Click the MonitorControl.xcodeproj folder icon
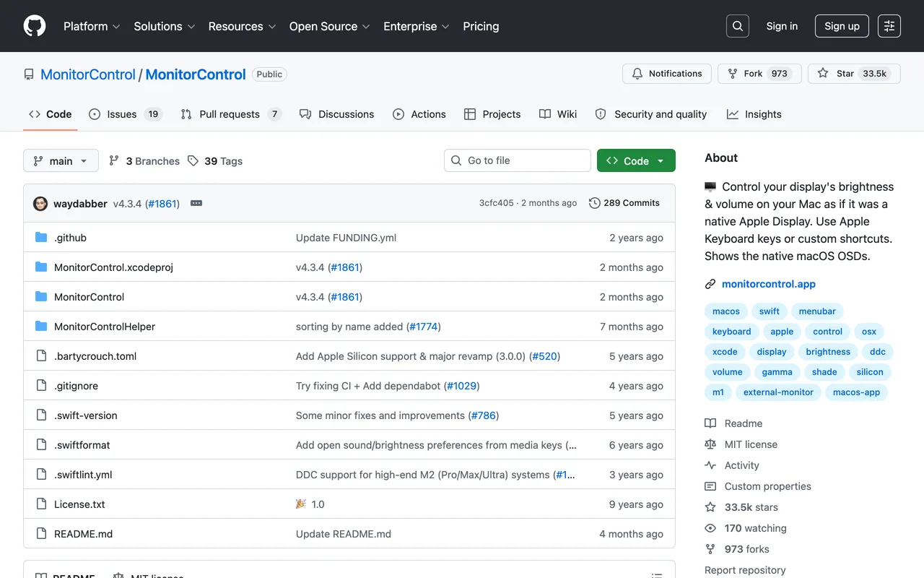 click(x=41, y=267)
